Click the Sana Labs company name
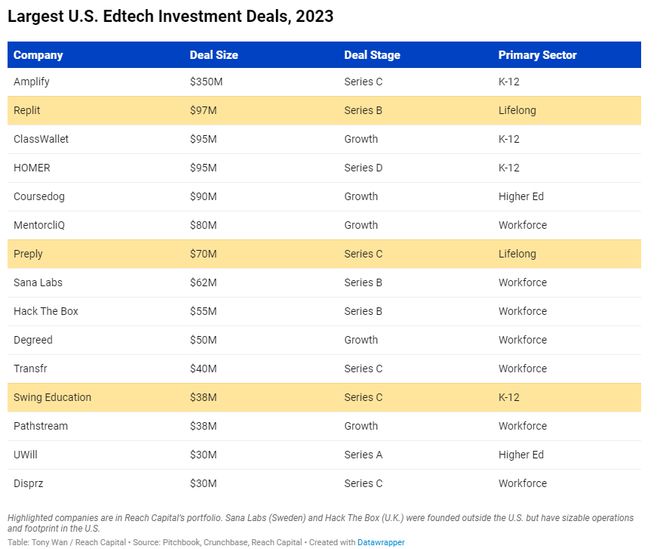Viewport: 660px width, 549px height. pyautogui.click(x=38, y=283)
